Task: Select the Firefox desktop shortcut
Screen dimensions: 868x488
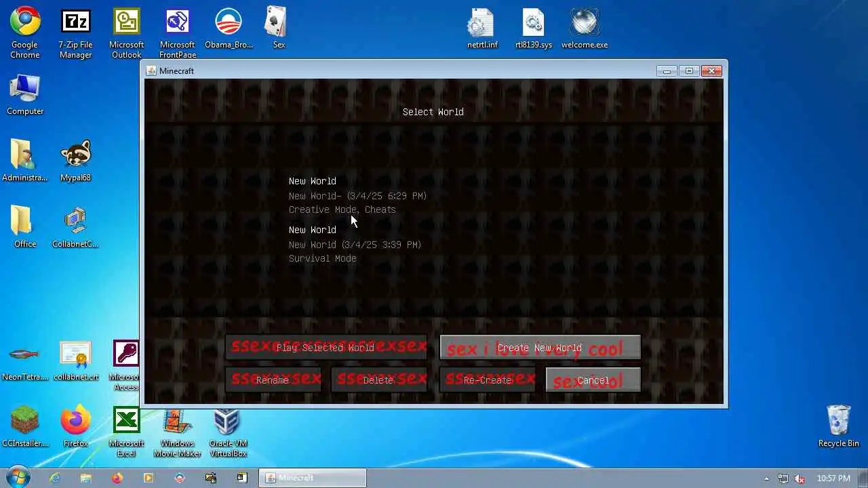Action: (x=75, y=427)
